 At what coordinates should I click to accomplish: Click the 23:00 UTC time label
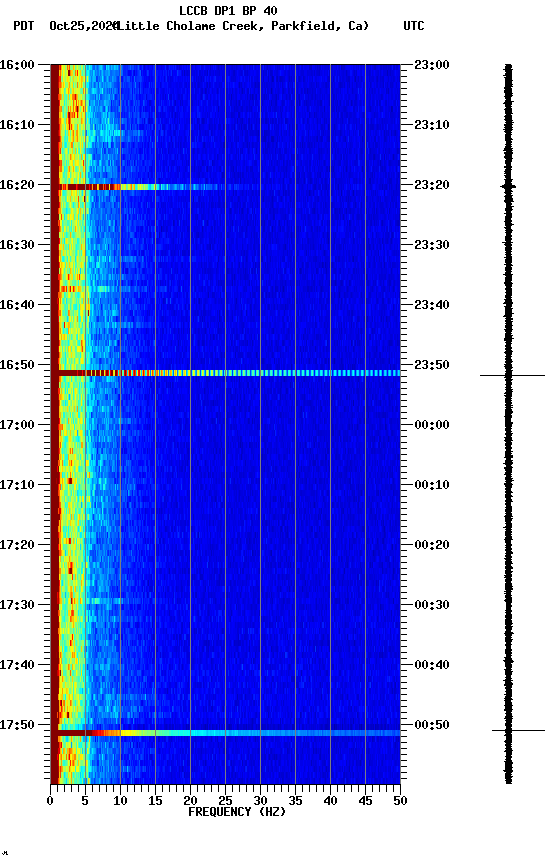[x=432, y=65]
